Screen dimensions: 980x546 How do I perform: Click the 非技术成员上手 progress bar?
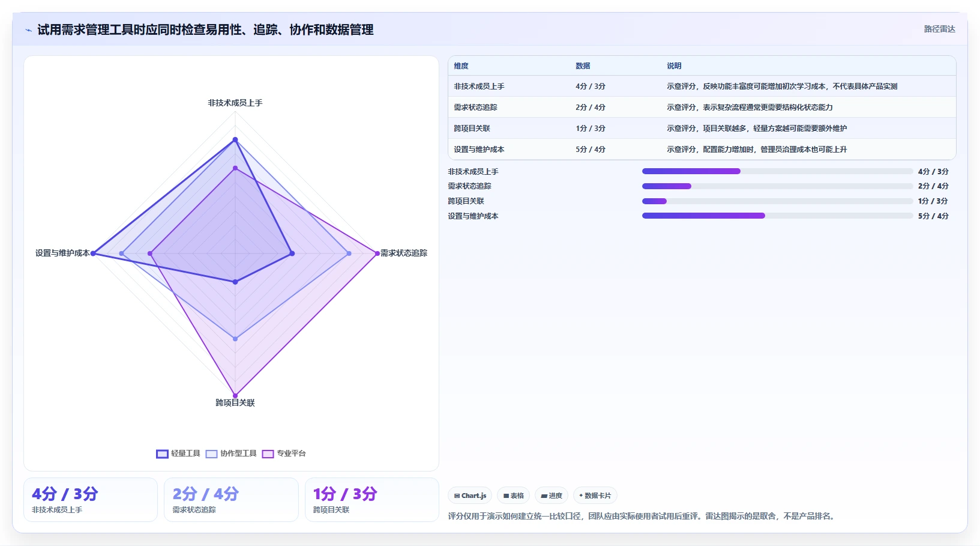click(777, 171)
